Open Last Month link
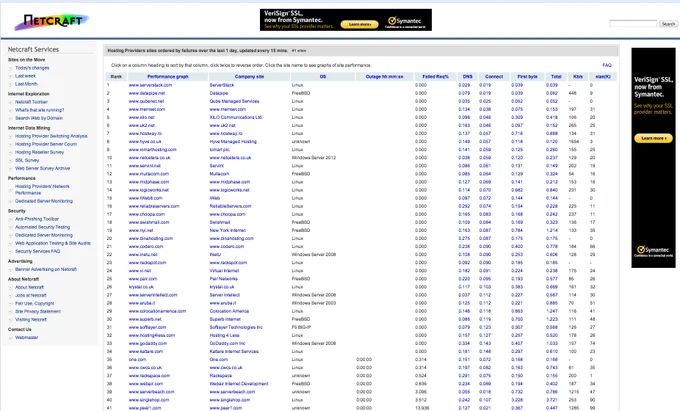The height and width of the screenshot is (411, 680). 26,84
